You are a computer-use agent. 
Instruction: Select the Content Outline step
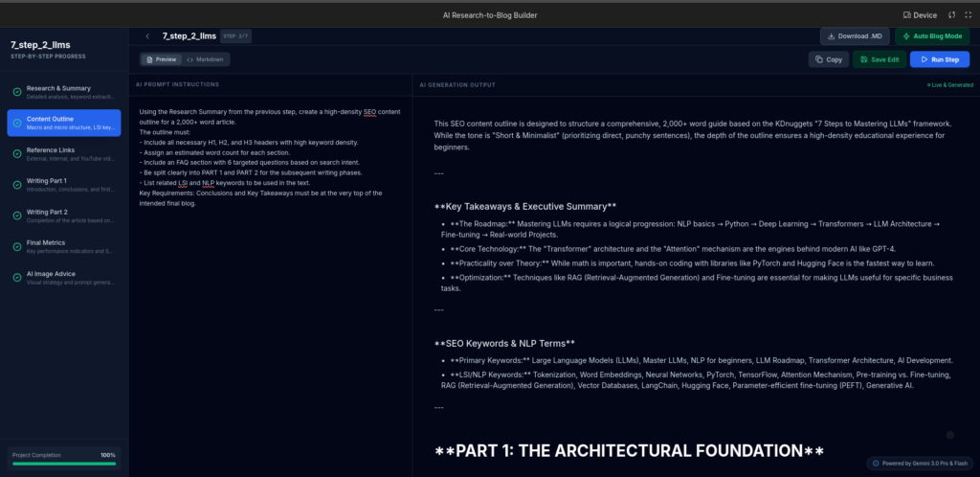click(x=64, y=123)
